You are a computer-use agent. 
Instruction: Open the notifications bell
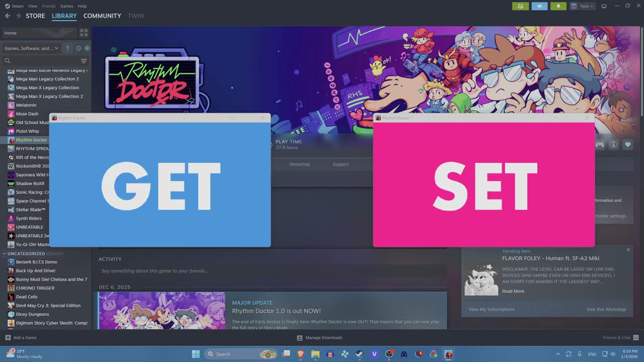tap(558, 6)
